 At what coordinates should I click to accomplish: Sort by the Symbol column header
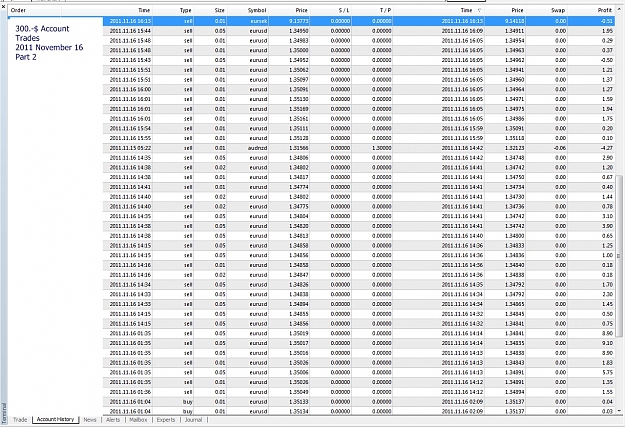pos(257,10)
